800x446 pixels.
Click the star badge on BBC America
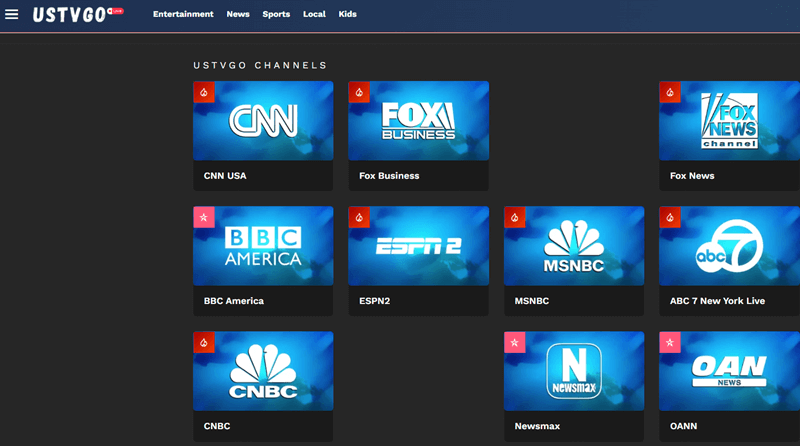click(x=204, y=217)
